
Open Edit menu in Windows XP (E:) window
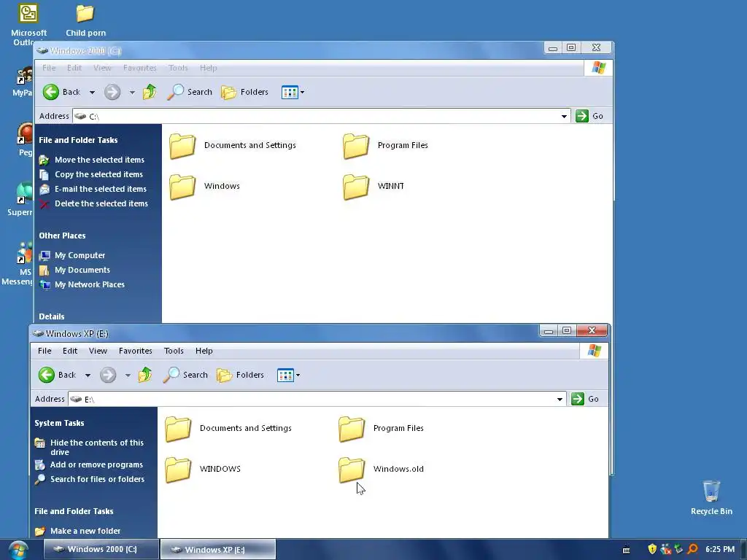tap(70, 351)
